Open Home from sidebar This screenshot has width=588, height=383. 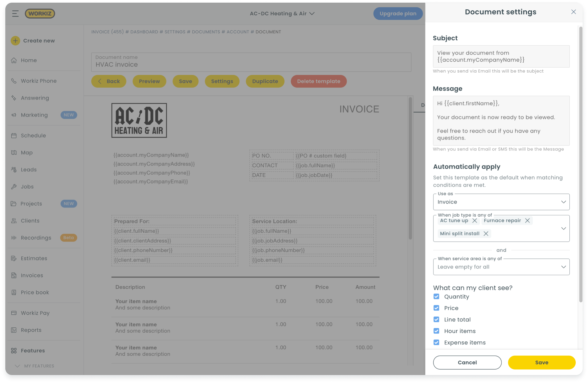coord(29,60)
